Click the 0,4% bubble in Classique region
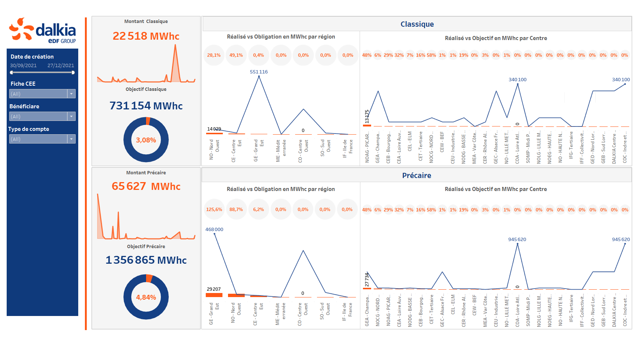Viewport: 644px width, 349px height. click(258, 55)
